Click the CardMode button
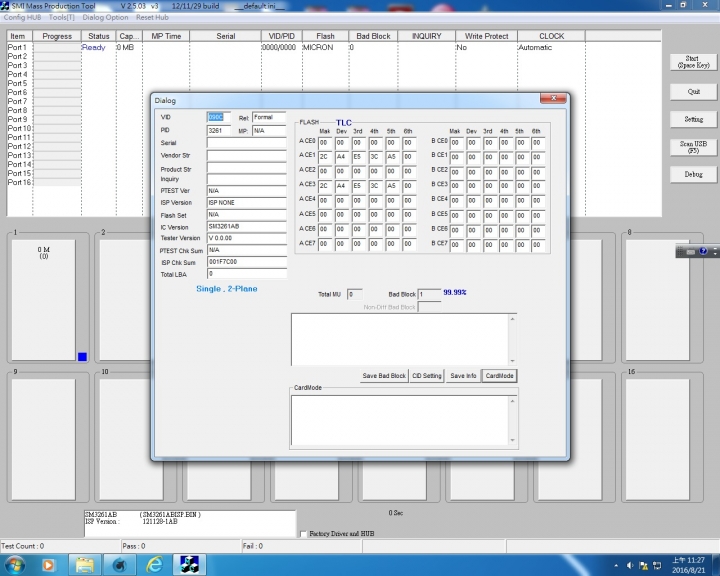Screen dimensions: 720x576 499,376
